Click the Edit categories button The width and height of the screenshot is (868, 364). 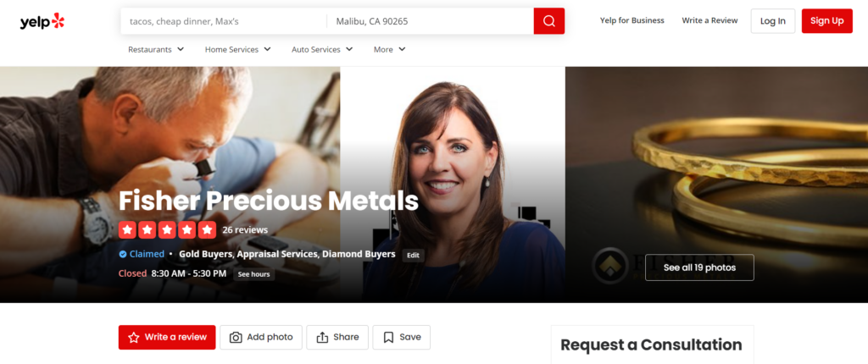pyautogui.click(x=413, y=255)
